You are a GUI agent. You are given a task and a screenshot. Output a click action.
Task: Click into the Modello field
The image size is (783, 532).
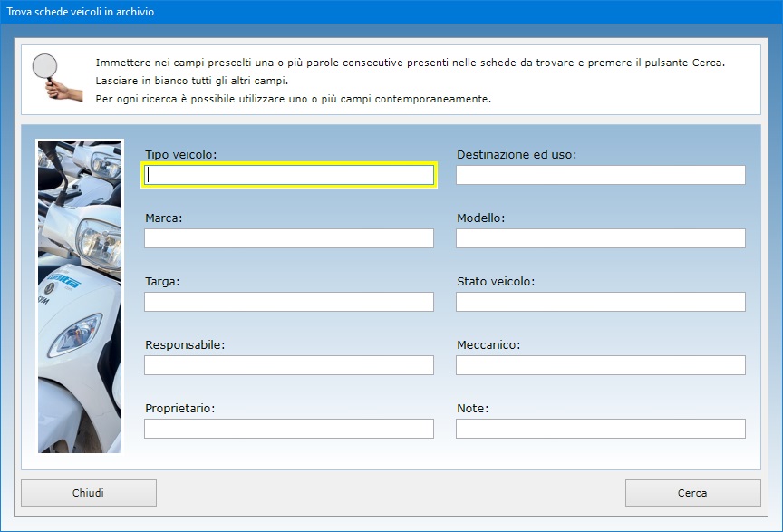pos(601,238)
